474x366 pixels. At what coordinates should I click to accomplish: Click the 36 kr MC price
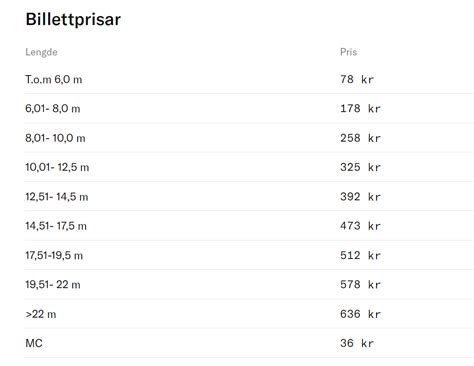(357, 343)
